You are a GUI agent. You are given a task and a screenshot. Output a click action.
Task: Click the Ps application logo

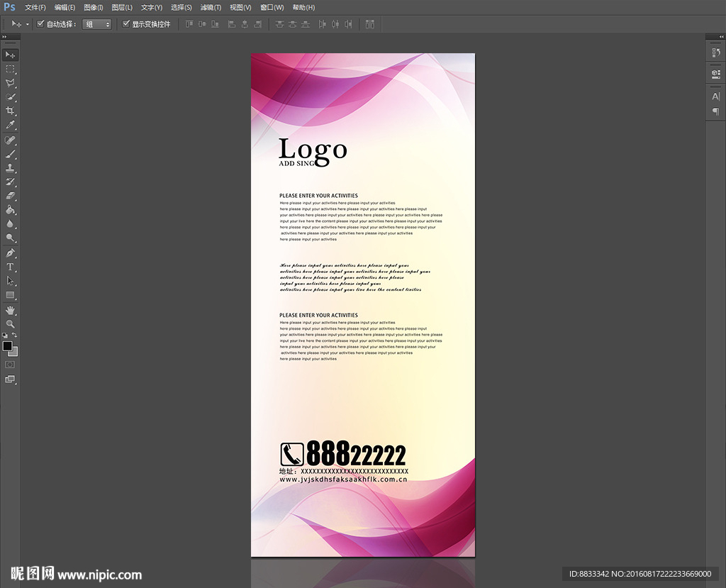[x=9, y=7]
